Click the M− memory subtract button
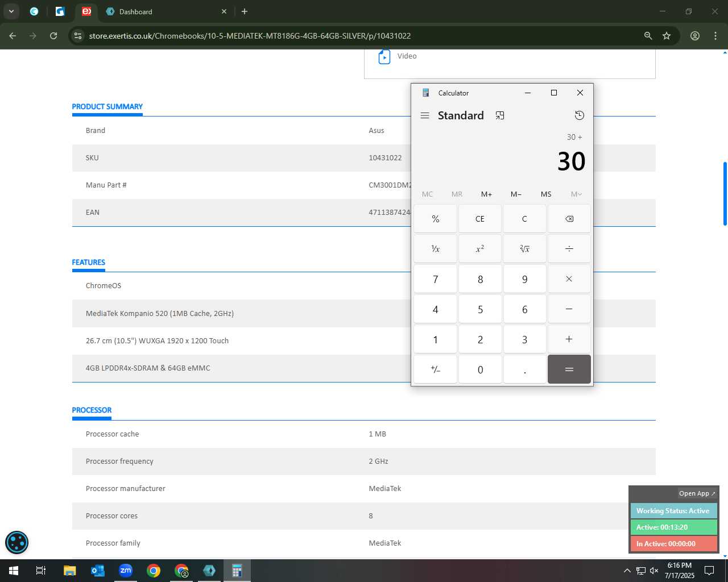This screenshot has width=728, height=582. click(x=516, y=194)
